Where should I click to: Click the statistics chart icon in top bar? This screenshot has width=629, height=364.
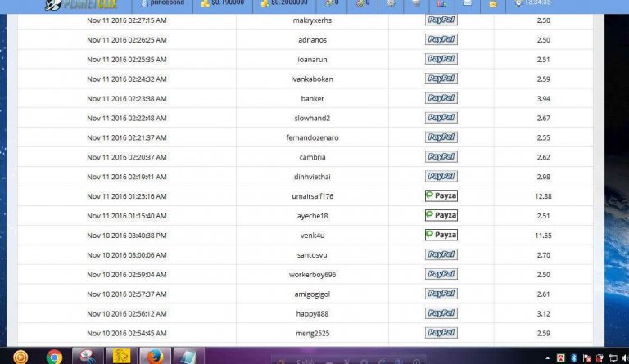coord(442,3)
